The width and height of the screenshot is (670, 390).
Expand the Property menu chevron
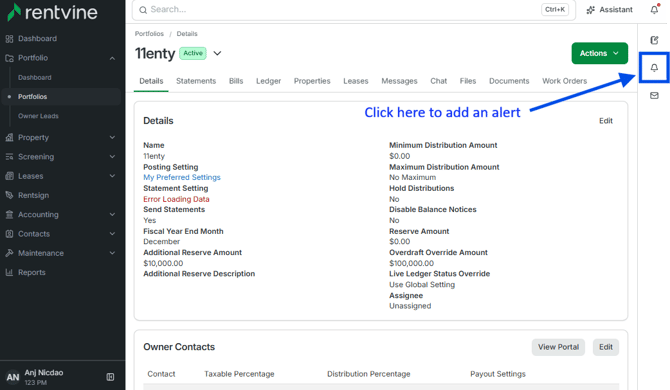click(112, 138)
